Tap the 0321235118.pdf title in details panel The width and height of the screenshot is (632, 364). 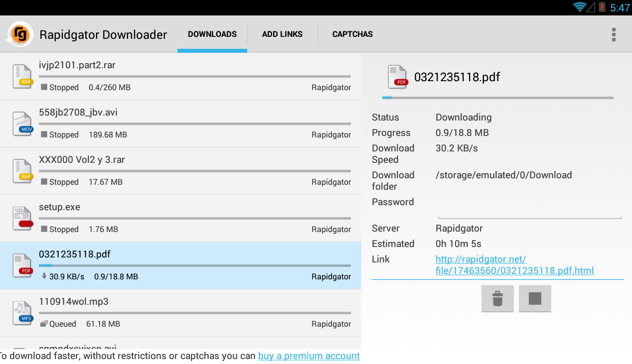(457, 77)
